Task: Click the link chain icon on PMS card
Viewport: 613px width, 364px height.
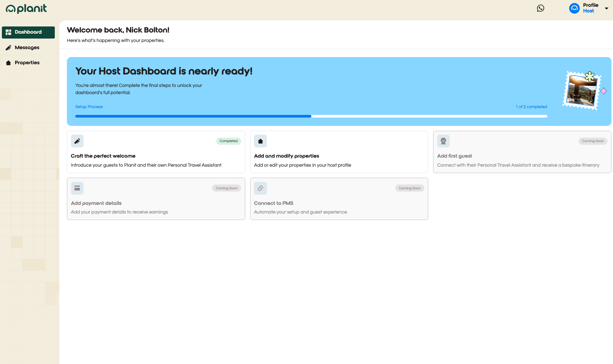Action: [260, 188]
